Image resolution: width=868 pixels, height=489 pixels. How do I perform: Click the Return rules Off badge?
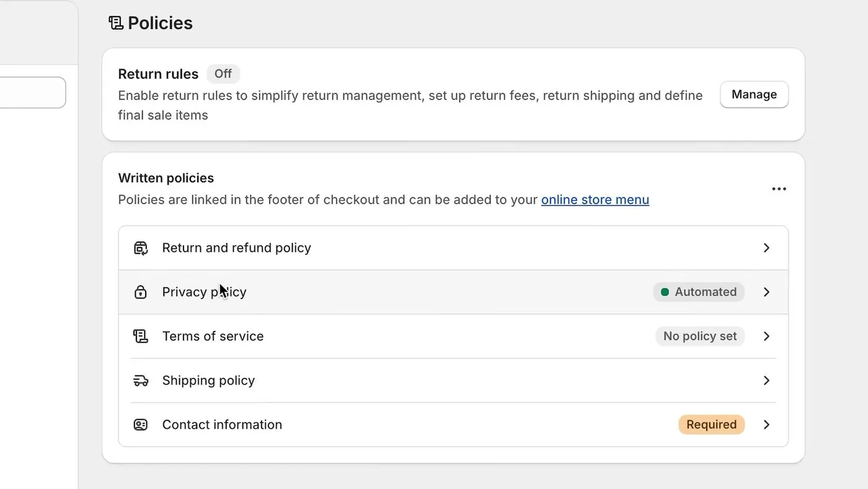223,74
